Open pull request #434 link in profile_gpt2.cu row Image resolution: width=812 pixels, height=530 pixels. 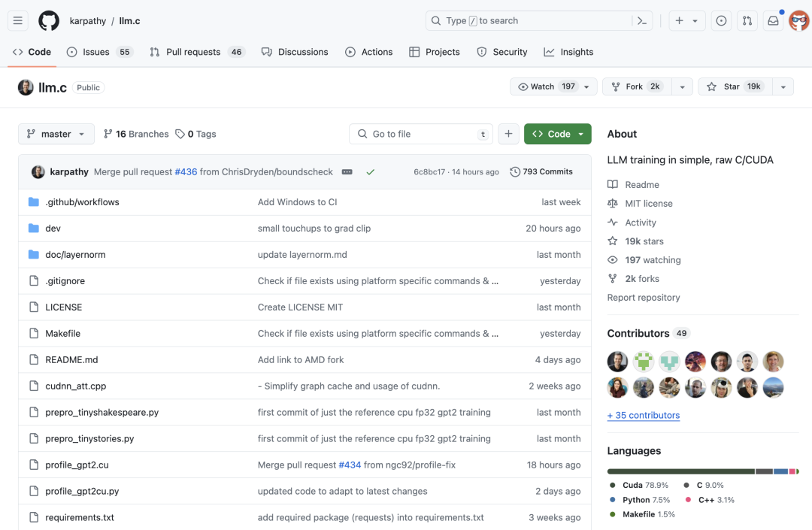[350, 465]
